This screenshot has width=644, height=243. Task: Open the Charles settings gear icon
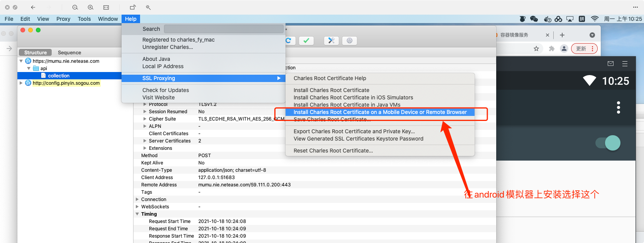point(350,41)
